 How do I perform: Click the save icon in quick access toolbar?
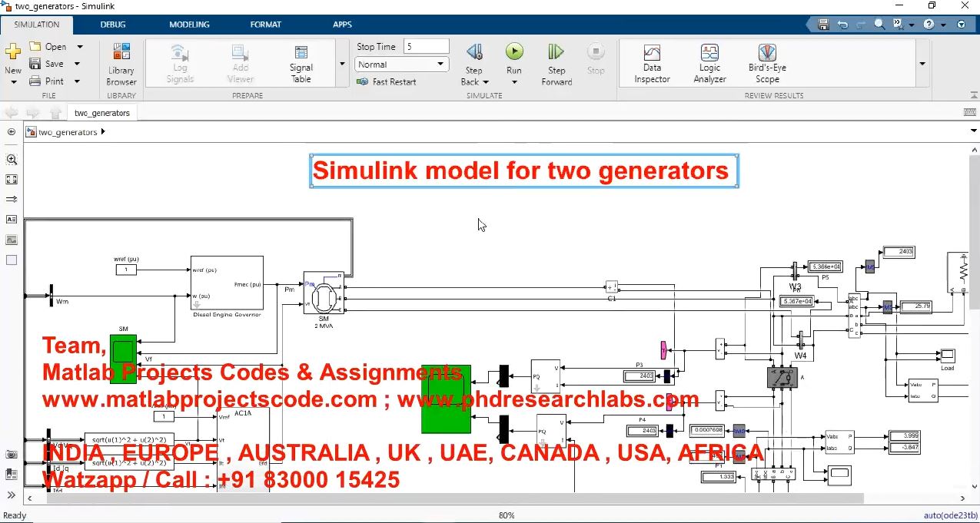823,25
